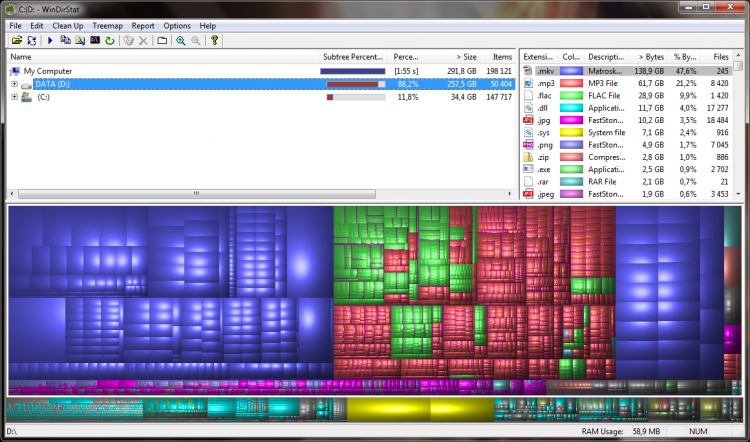This screenshot has height=442, width=750.
Task: Click the .exe file type icon
Action: click(528, 169)
